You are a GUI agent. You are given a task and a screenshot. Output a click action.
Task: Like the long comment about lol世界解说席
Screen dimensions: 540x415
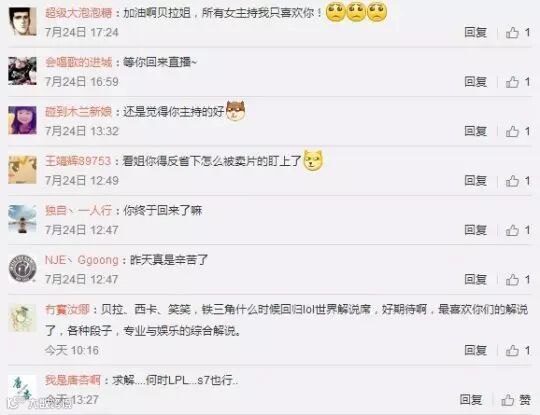[518, 351]
